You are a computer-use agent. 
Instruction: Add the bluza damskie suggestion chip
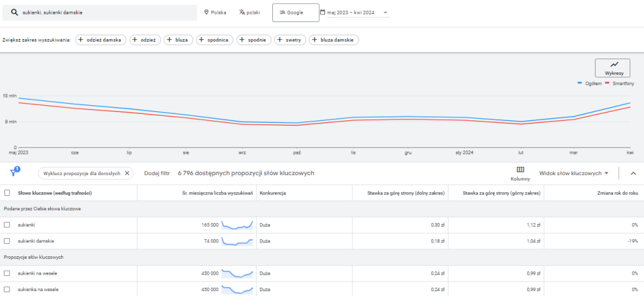click(x=334, y=40)
